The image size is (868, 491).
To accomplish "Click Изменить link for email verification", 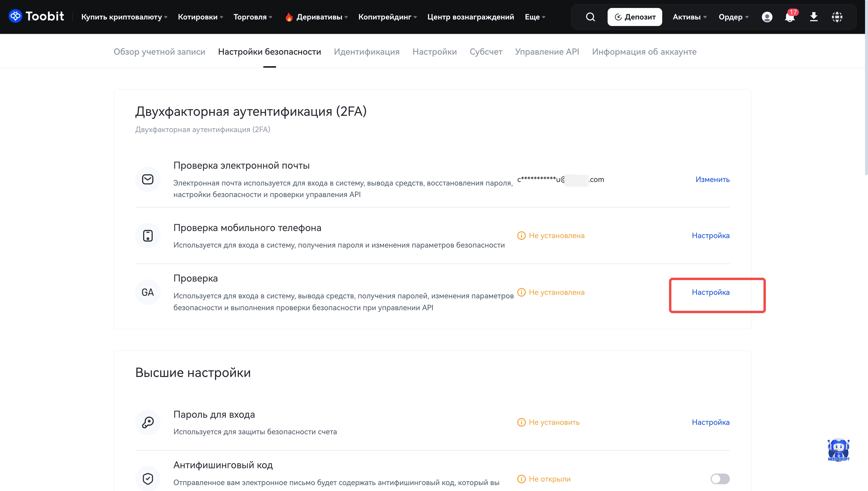I will point(712,179).
